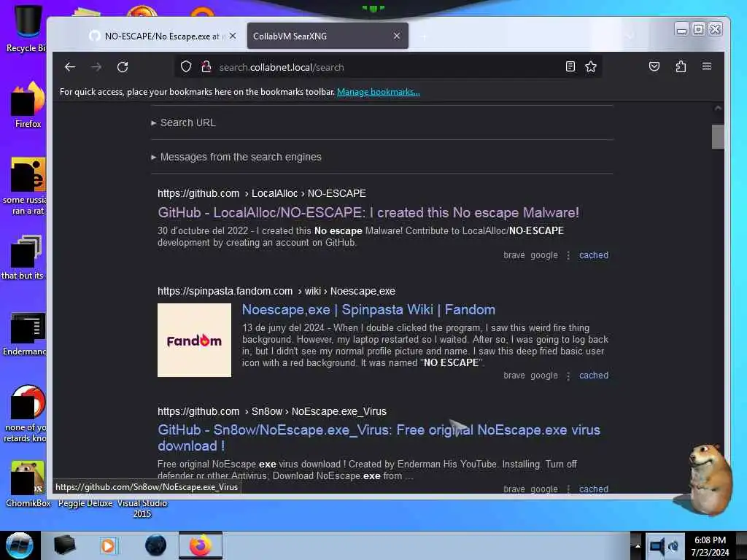Screen dimensions: 747x560
Task: Close the NO-ESCAPE GitHub tab
Action: [x=233, y=36]
